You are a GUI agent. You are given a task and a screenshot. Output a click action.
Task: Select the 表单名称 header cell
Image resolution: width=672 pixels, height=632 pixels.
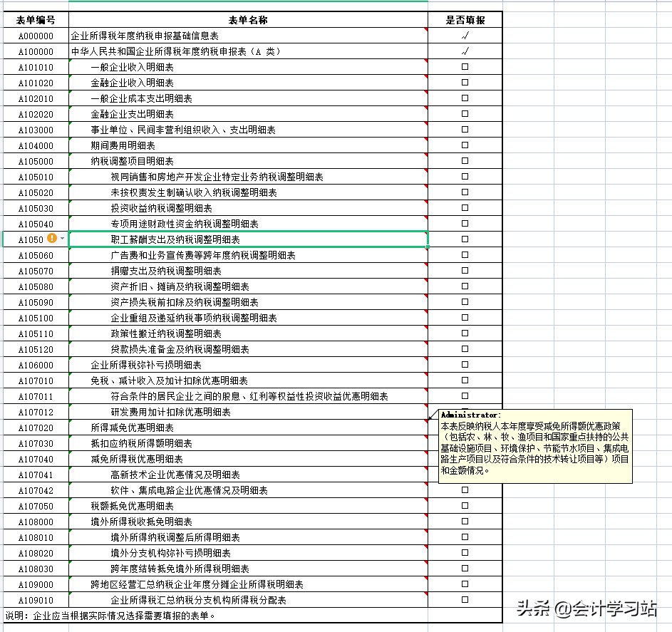(248, 20)
